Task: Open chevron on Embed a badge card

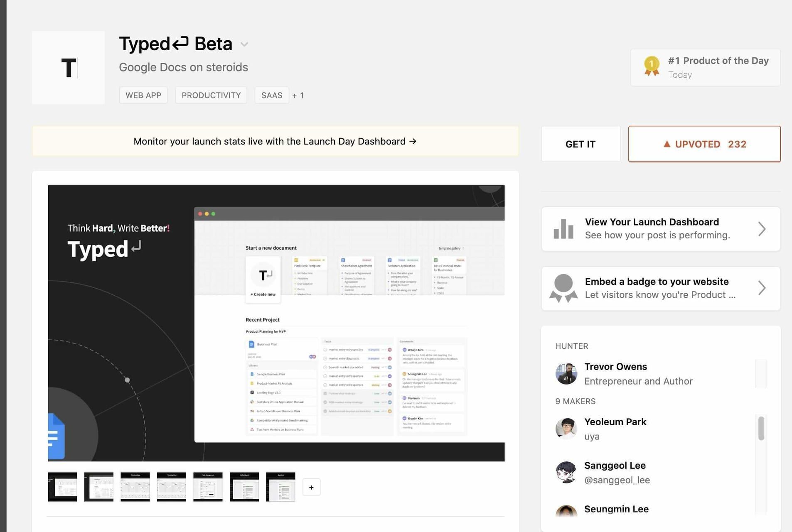Action: (x=762, y=288)
